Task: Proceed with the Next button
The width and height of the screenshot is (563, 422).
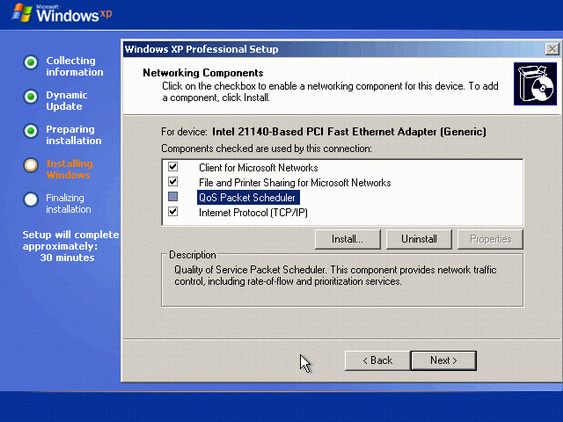Action: (x=443, y=360)
